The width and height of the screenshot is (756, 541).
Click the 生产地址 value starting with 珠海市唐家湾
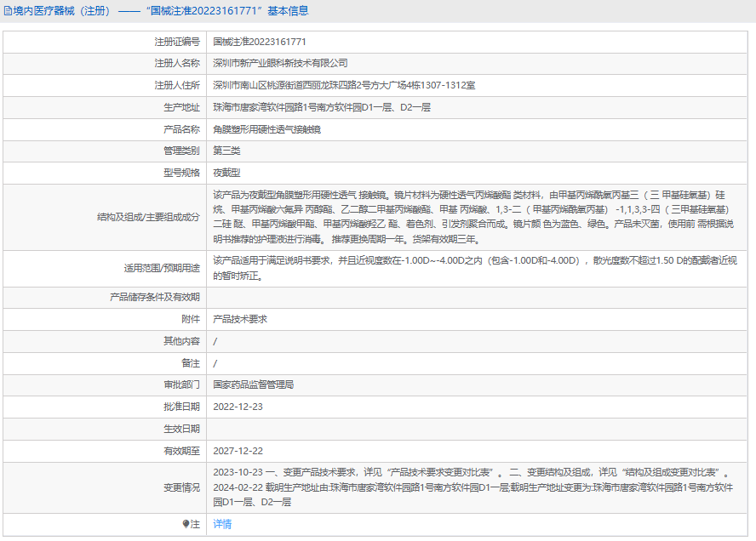[322, 107]
